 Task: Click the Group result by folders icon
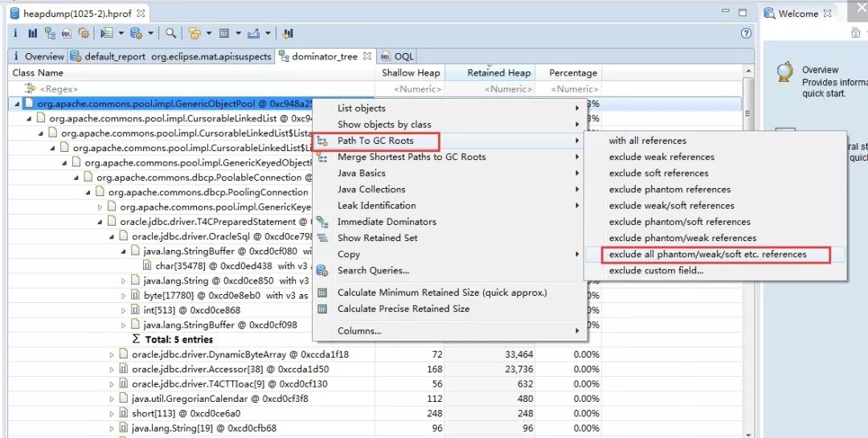[x=194, y=33]
